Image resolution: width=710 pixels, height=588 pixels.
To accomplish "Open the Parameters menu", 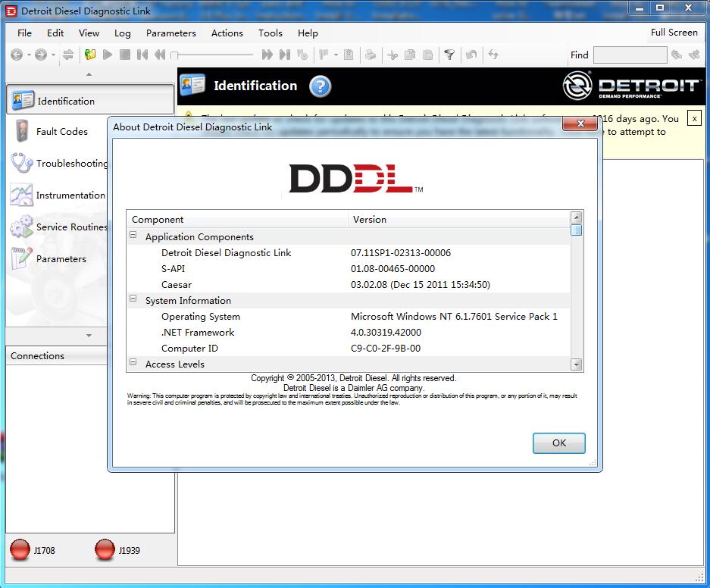I will 170,33.
